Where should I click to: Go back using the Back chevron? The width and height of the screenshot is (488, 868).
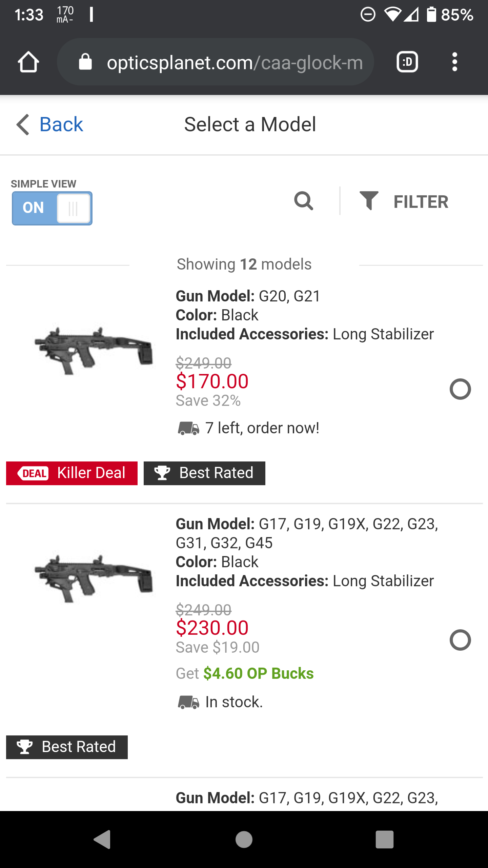click(x=23, y=124)
